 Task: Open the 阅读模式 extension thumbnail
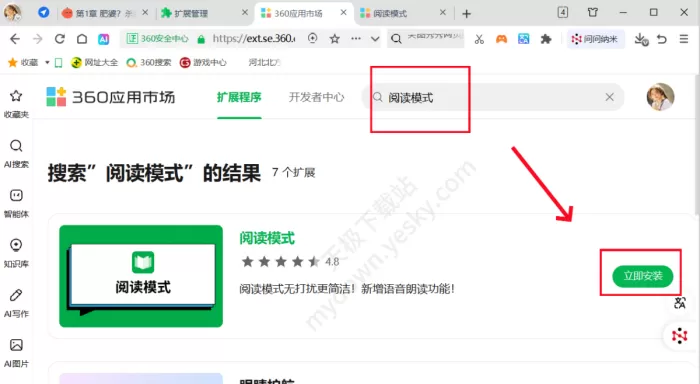[141, 276]
